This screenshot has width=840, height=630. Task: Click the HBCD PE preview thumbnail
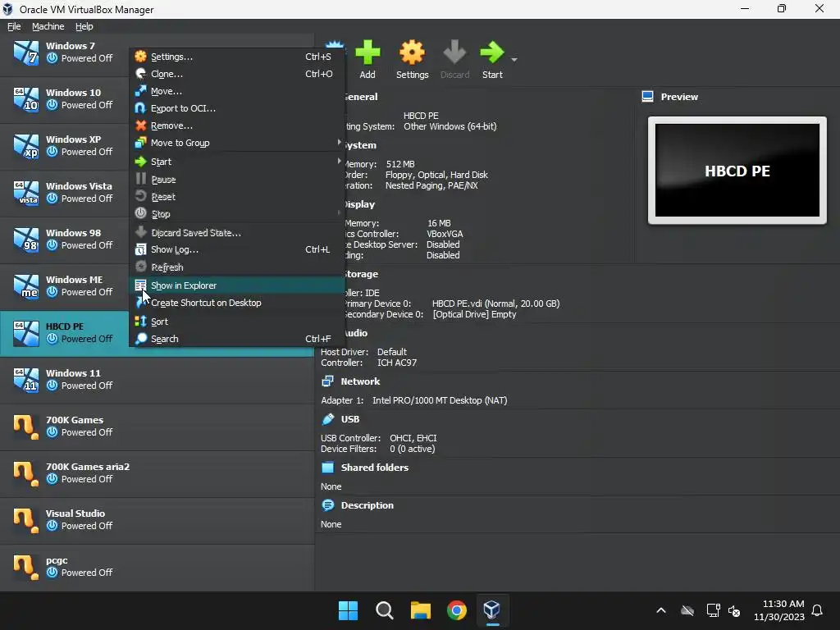point(737,171)
